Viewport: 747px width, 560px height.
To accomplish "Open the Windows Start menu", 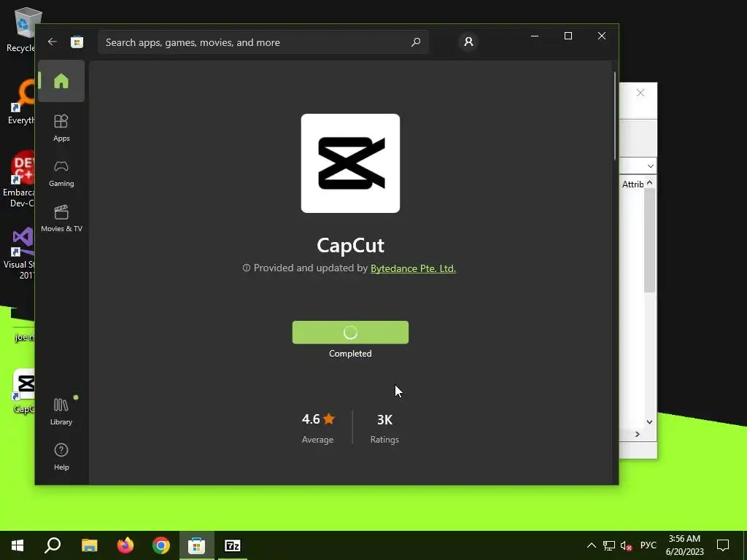I will [18, 545].
